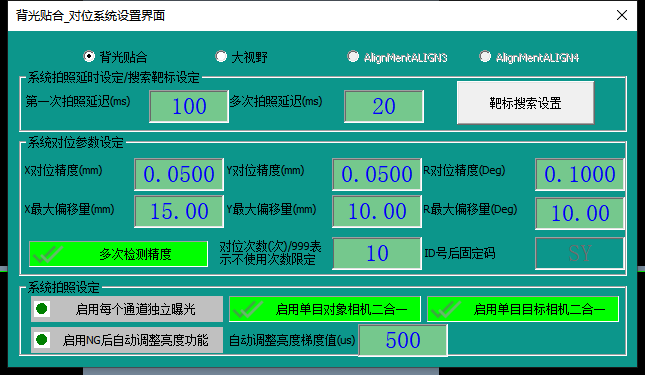Edit the X对位精度 value field
Image resolution: width=645 pixels, height=375 pixels.
coord(179,174)
